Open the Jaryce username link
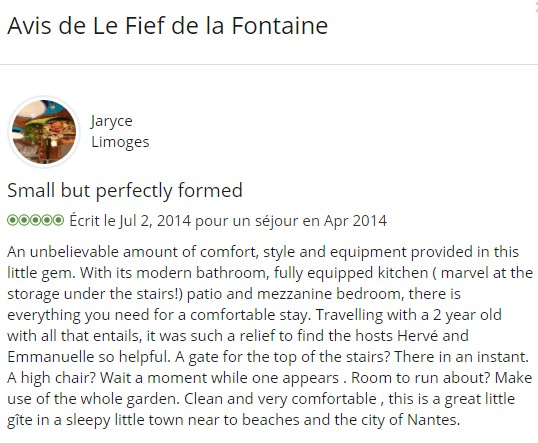Screen dimensions: 538x443 point(112,121)
